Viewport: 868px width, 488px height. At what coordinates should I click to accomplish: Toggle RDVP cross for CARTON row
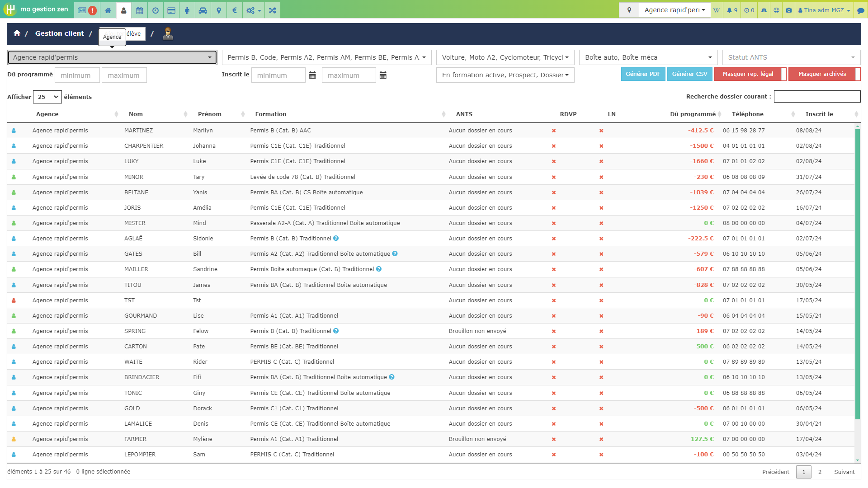(554, 347)
